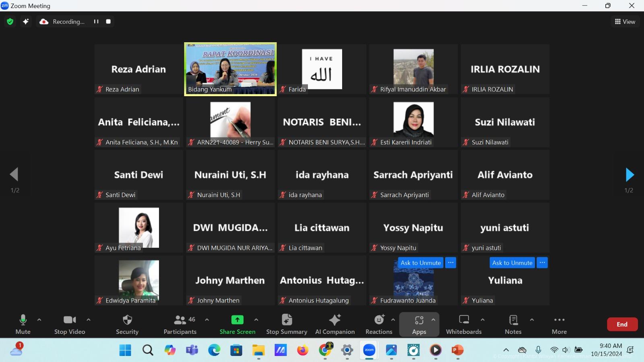The width and height of the screenshot is (644, 362).
Task: Click the encryption shield icon
Action: (10, 22)
